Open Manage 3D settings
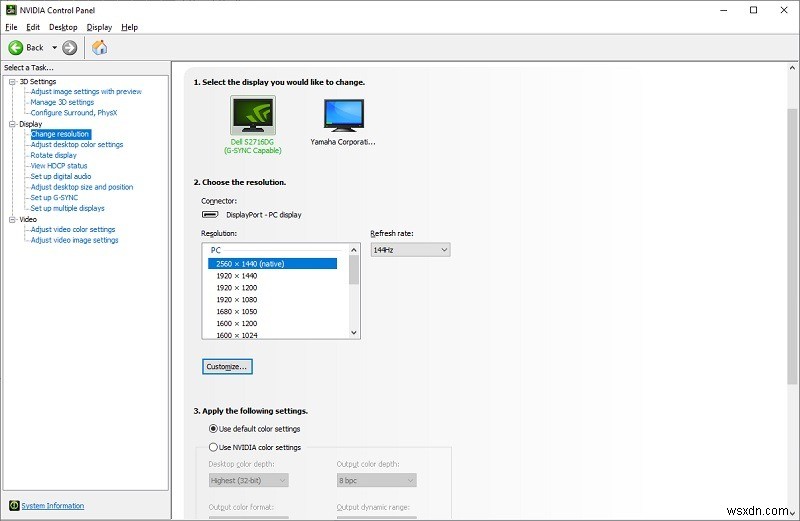Image resolution: width=800 pixels, height=521 pixels. point(62,102)
